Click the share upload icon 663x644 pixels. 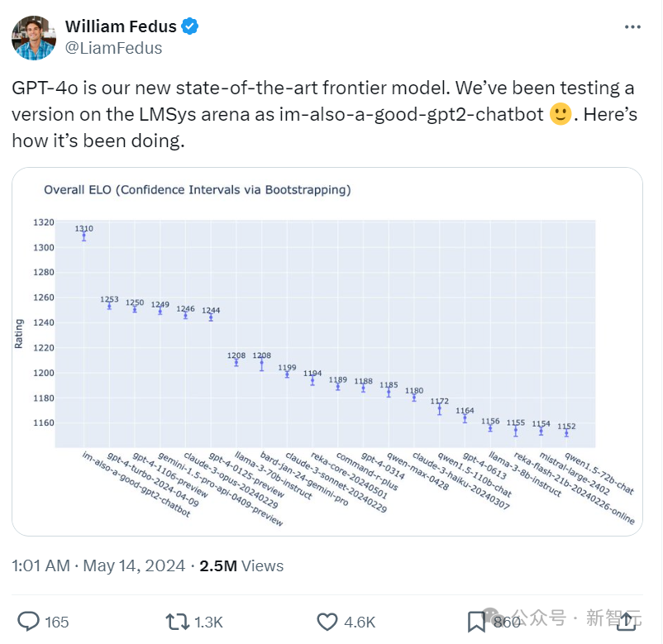click(x=627, y=622)
